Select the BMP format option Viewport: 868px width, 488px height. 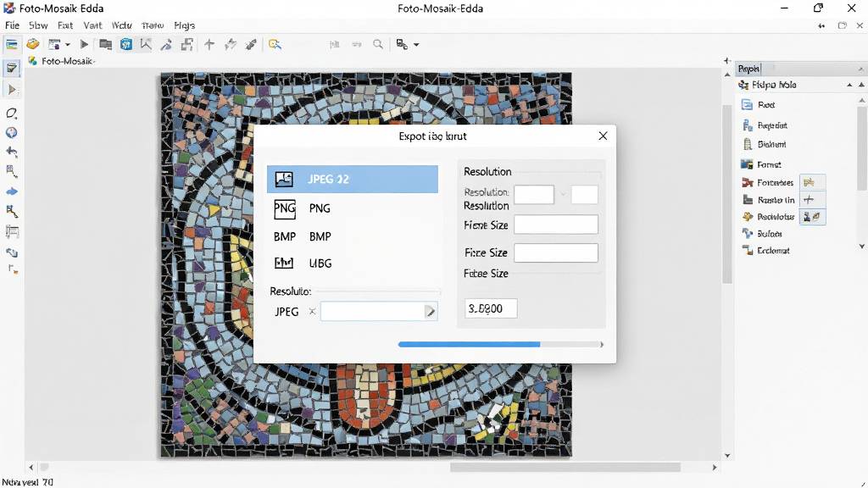coord(352,237)
